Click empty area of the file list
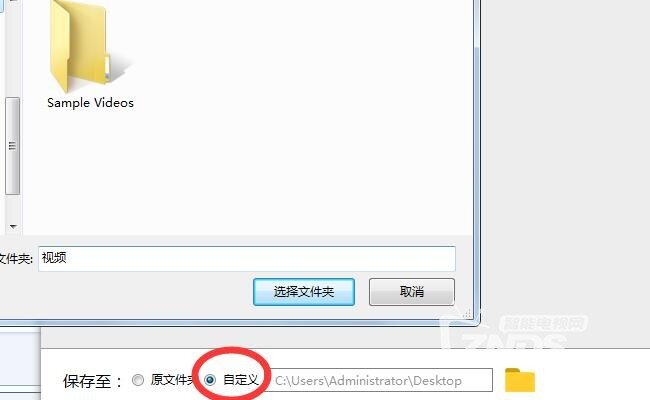The width and height of the screenshot is (650, 400). [290, 145]
